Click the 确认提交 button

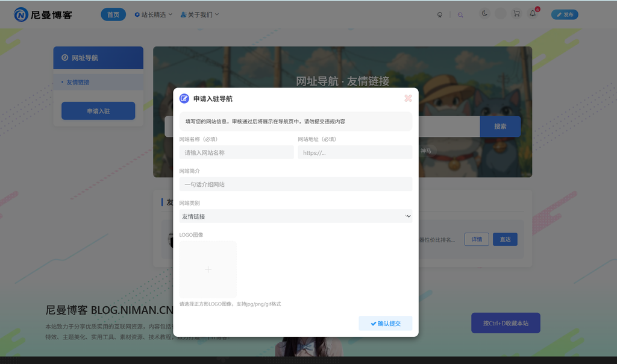point(386,324)
